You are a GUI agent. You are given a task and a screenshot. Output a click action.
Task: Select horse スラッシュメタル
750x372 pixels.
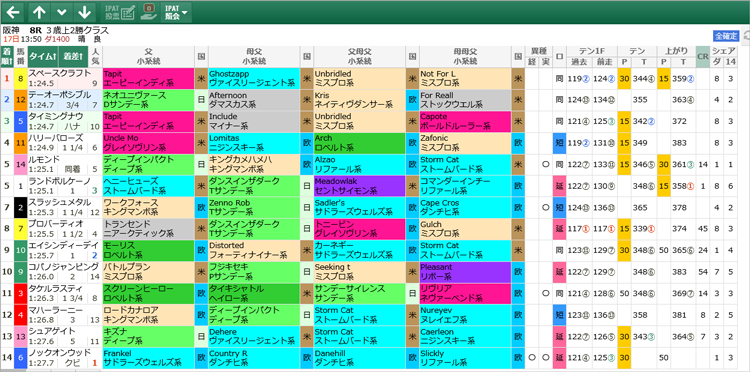[59, 202]
